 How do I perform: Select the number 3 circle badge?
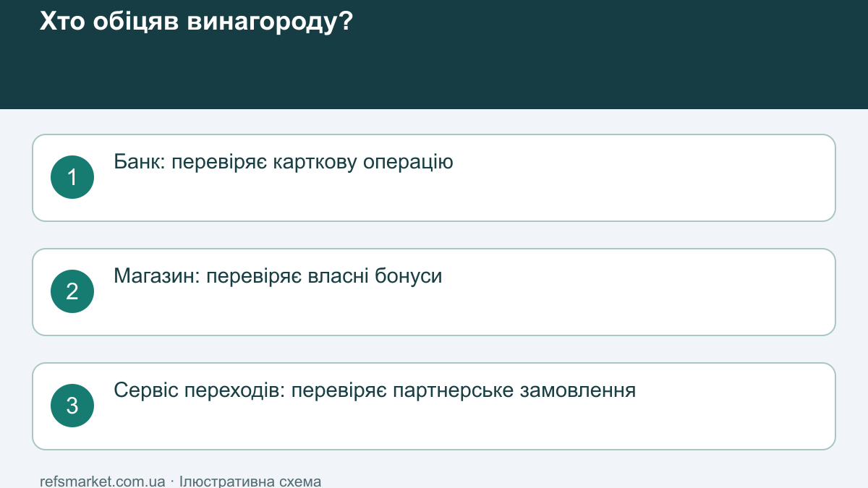click(72, 406)
